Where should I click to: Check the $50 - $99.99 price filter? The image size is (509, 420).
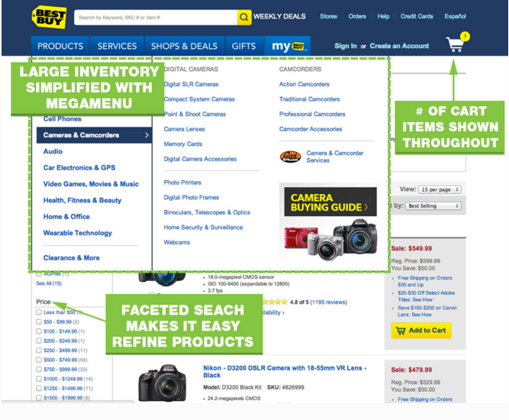pyautogui.click(x=39, y=322)
